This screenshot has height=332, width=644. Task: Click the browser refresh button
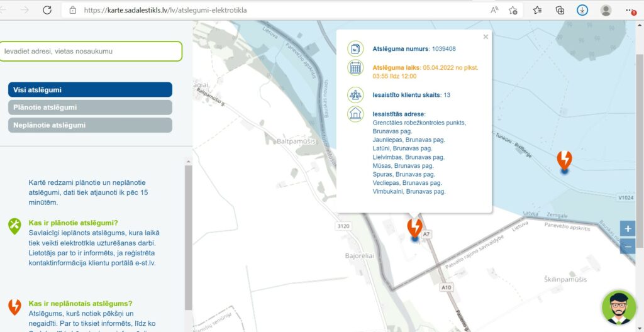point(47,10)
